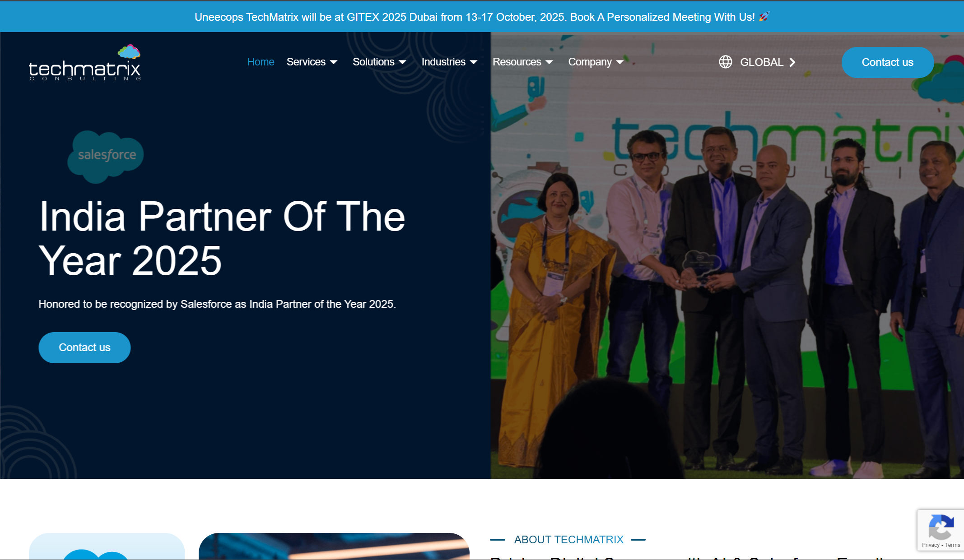Expand the Company menu caret
Image resolution: width=964 pixels, height=560 pixels.
[x=620, y=62]
